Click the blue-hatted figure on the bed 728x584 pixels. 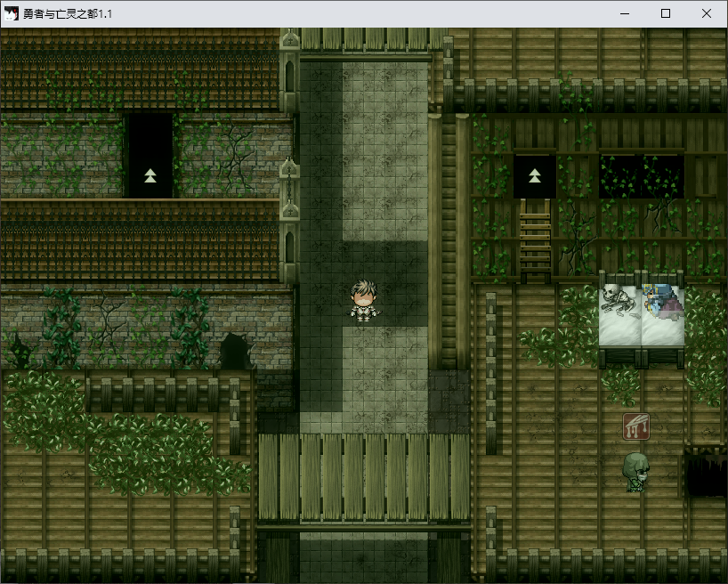pos(662,301)
